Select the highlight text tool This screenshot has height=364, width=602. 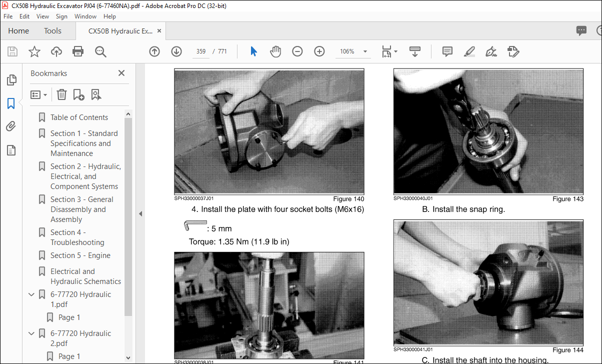tap(469, 51)
